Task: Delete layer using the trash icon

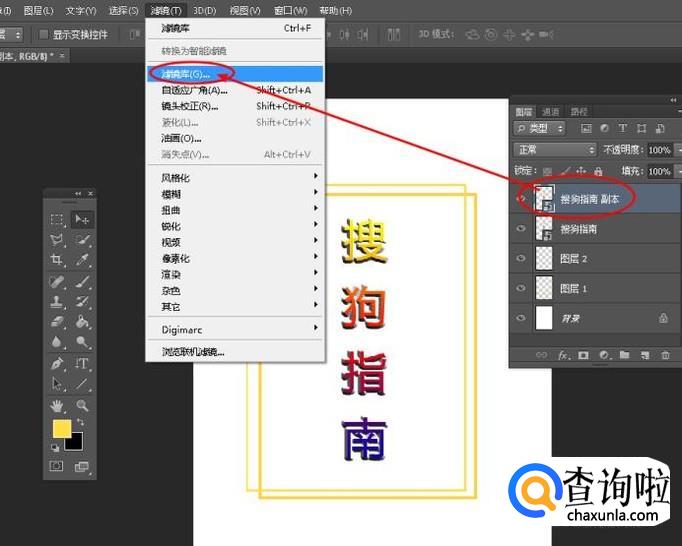Action: (x=664, y=354)
